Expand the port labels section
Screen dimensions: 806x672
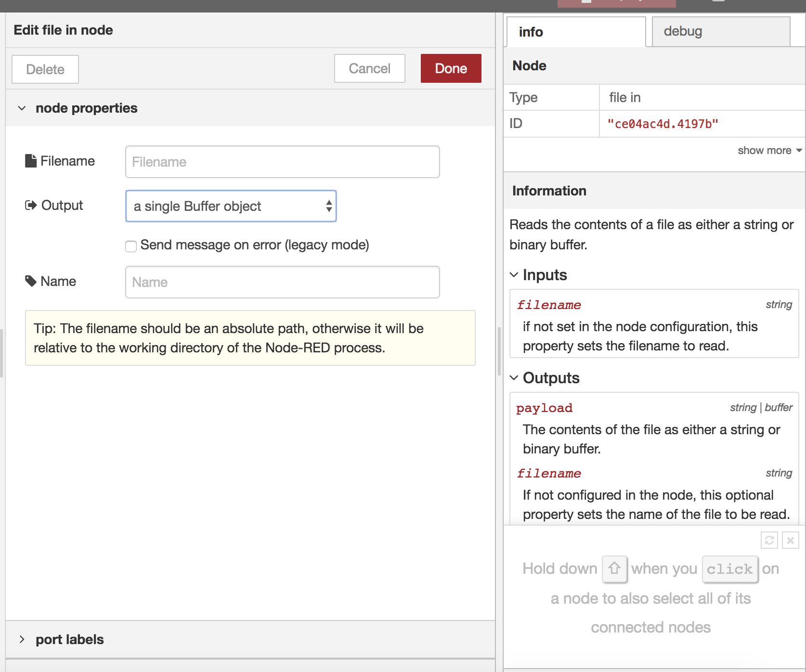tap(22, 639)
